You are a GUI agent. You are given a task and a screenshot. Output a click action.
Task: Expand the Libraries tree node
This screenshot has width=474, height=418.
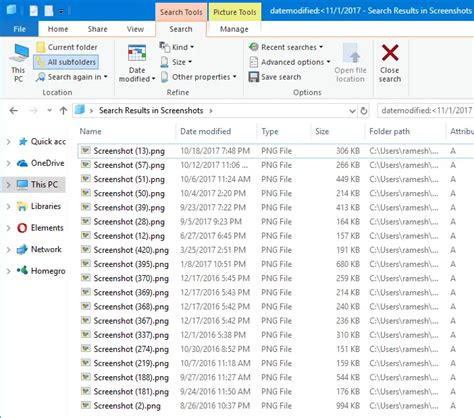pos(9,206)
